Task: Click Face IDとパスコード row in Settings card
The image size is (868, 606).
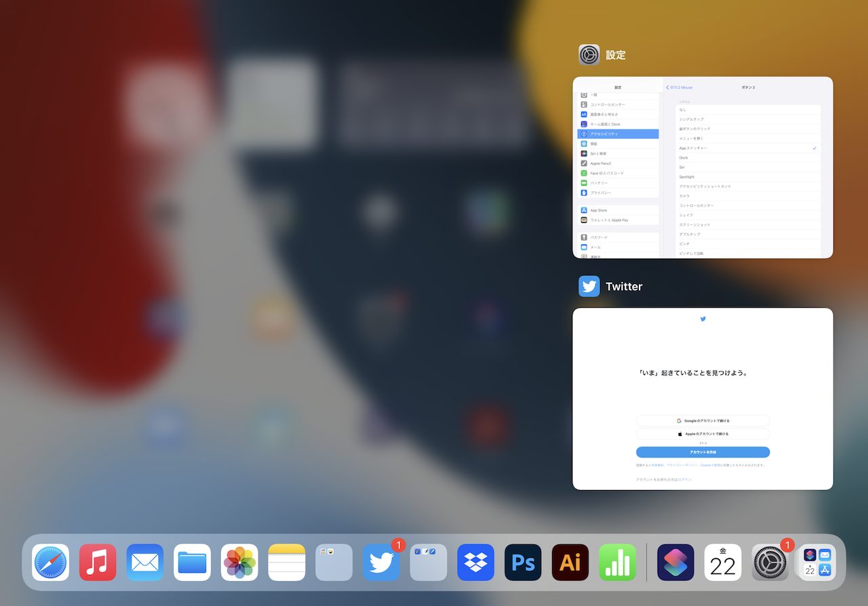Action: click(618, 174)
